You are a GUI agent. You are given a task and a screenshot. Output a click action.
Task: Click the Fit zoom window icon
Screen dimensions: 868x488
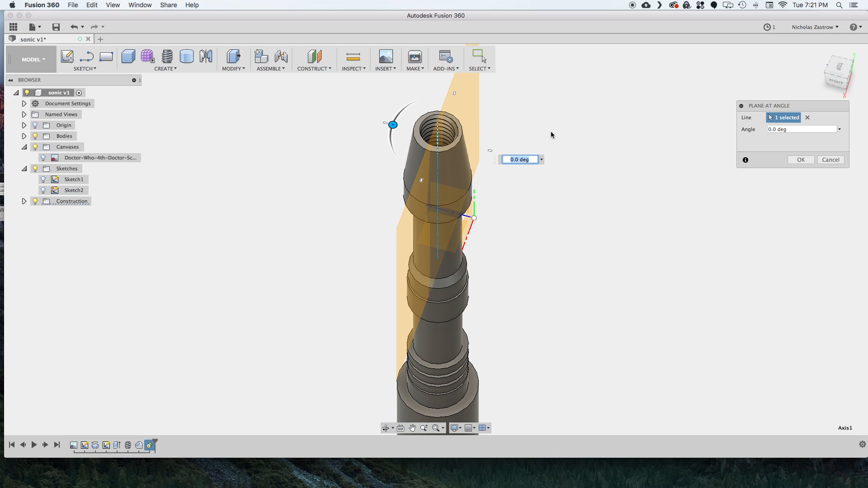click(436, 428)
